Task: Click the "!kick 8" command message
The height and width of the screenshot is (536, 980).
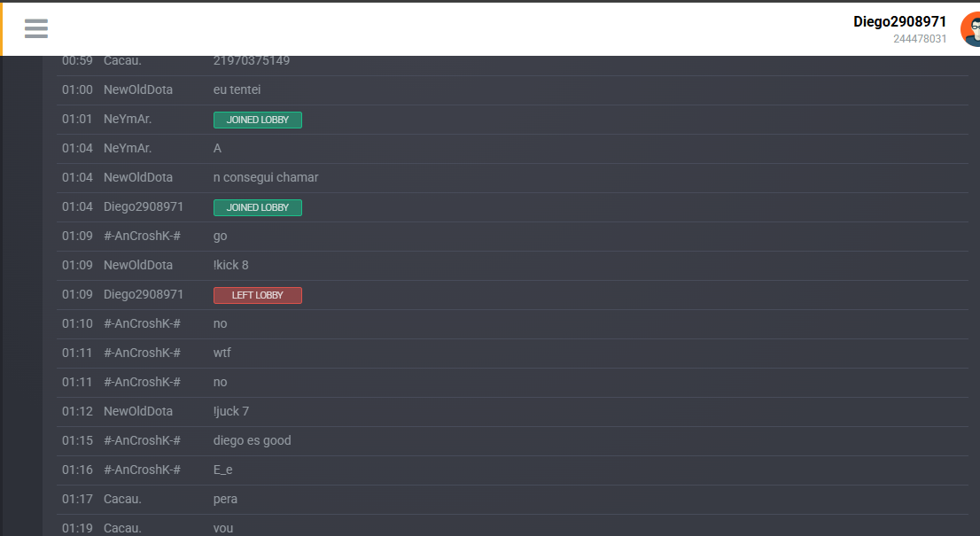Action: [230, 265]
